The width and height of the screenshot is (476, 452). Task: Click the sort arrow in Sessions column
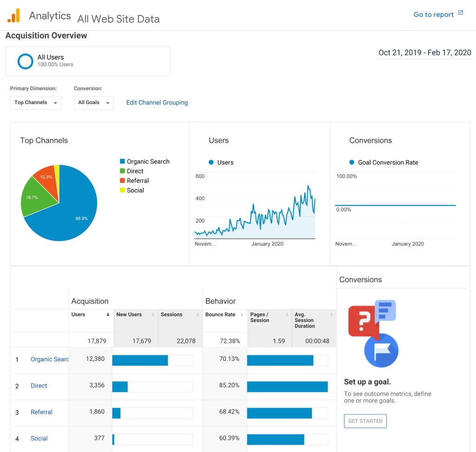tap(197, 315)
